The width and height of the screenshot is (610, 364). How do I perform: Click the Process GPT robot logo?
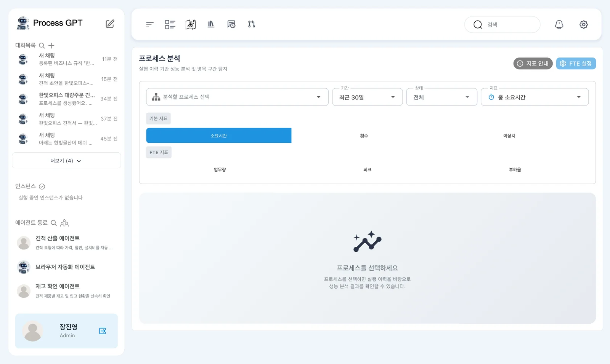click(x=23, y=23)
